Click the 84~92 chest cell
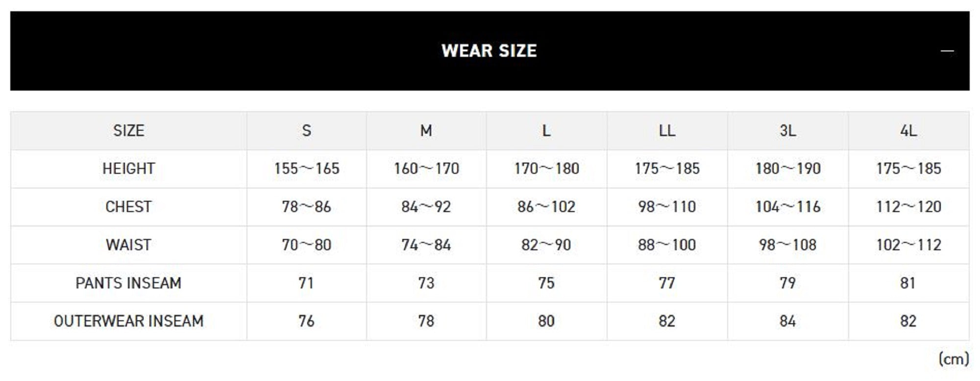Image resolution: width=980 pixels, height=381 pixels. click(426, 207)
